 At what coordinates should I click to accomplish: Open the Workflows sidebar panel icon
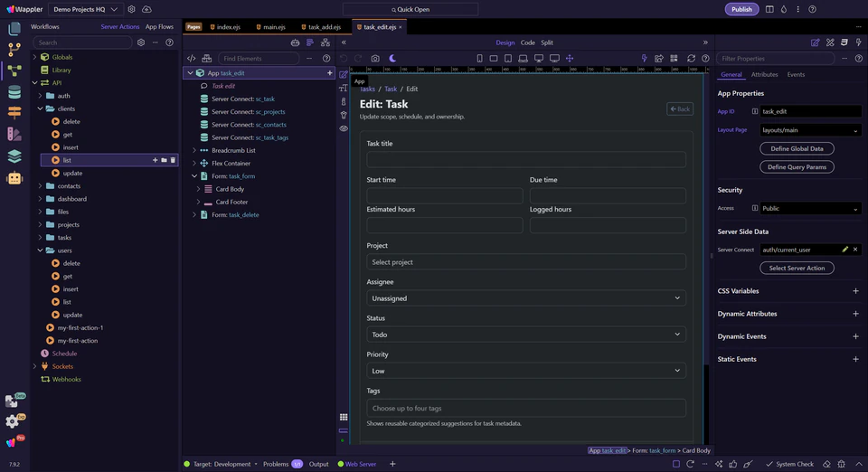(14, 71)
